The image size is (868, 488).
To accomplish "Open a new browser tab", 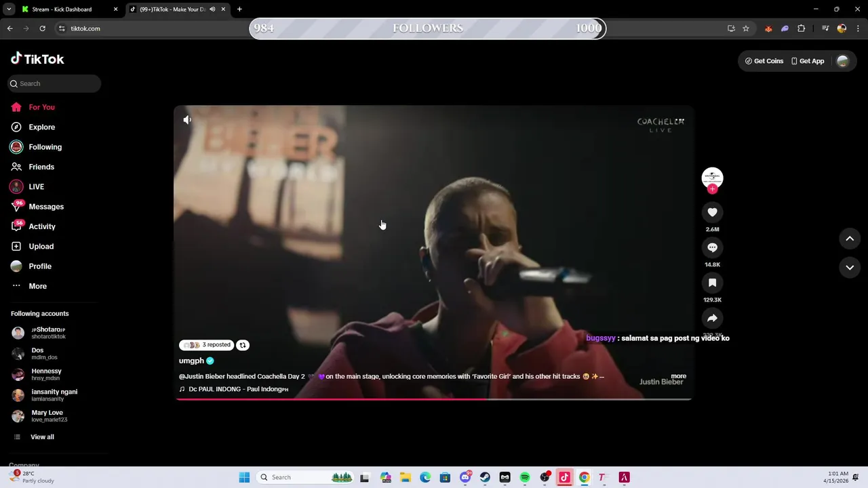I will [239, 9].
